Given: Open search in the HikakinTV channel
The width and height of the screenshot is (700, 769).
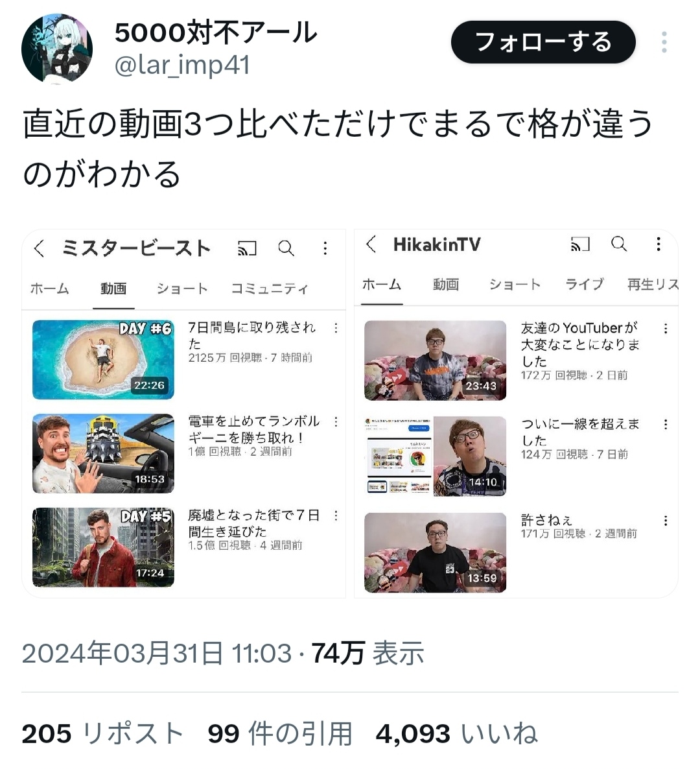Looking at the screenshot, I should [619, 243].
